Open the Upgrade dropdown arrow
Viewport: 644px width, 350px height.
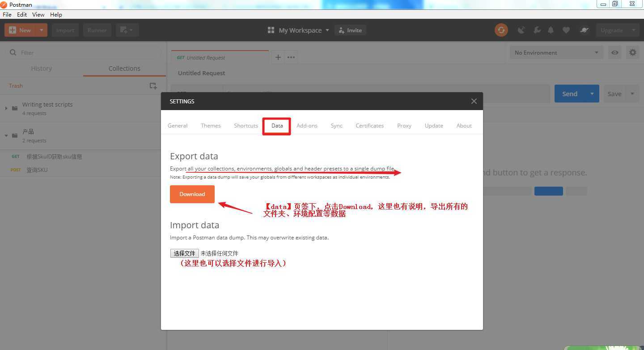633,30
